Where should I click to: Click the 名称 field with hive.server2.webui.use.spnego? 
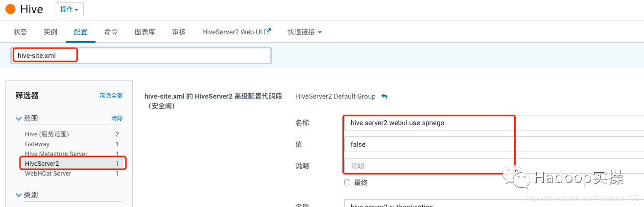point(494,123)
